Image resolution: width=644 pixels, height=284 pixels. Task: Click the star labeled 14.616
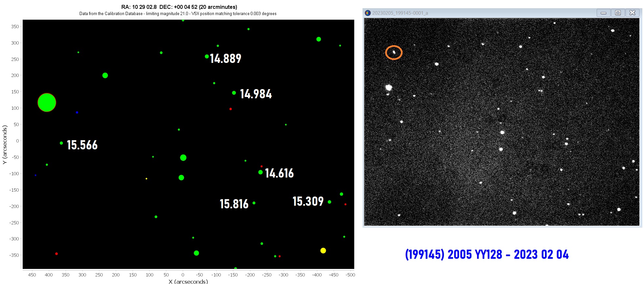click(x=260, y=172)
